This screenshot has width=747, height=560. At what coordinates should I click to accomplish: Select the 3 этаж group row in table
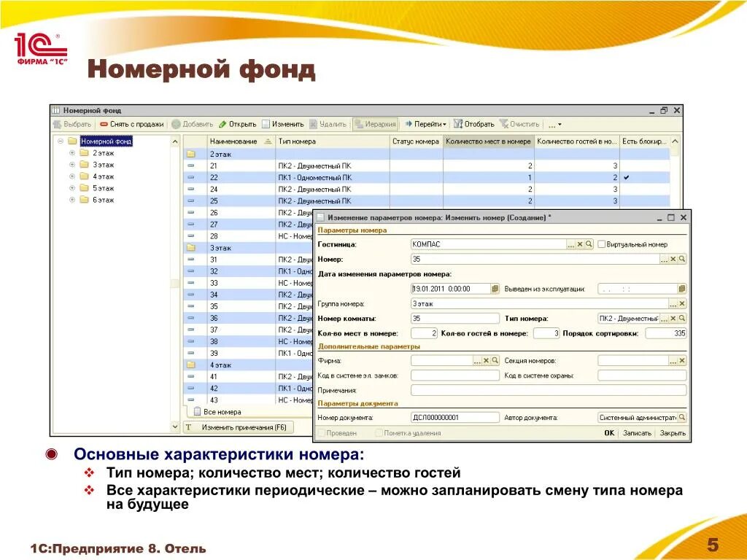coord(248,248)
